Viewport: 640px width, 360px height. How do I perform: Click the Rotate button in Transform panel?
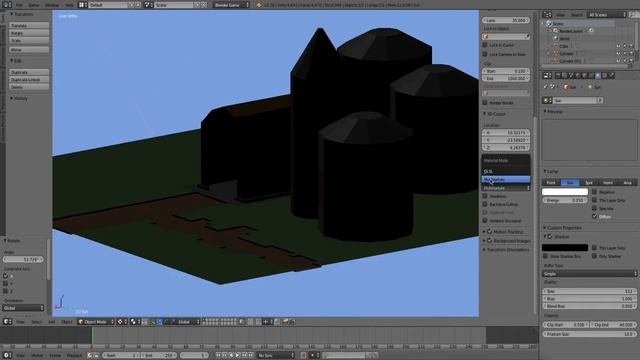(29, 33)
